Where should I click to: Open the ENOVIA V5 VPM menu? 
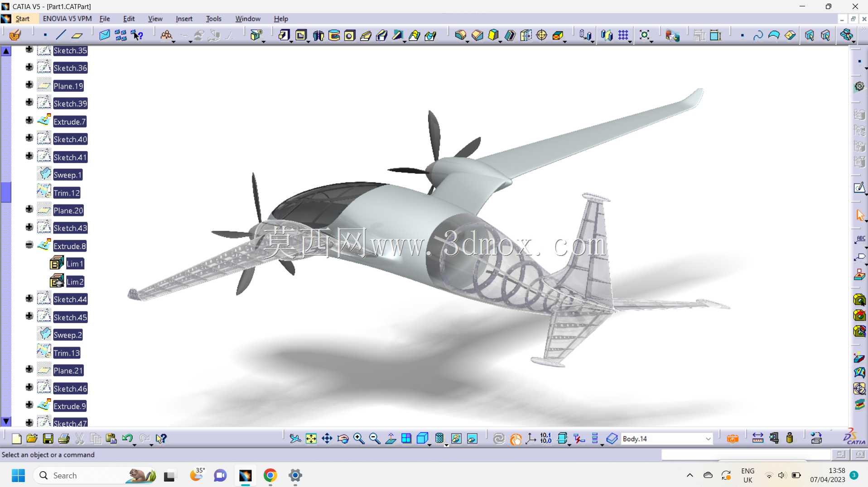[x=67, y=19]
